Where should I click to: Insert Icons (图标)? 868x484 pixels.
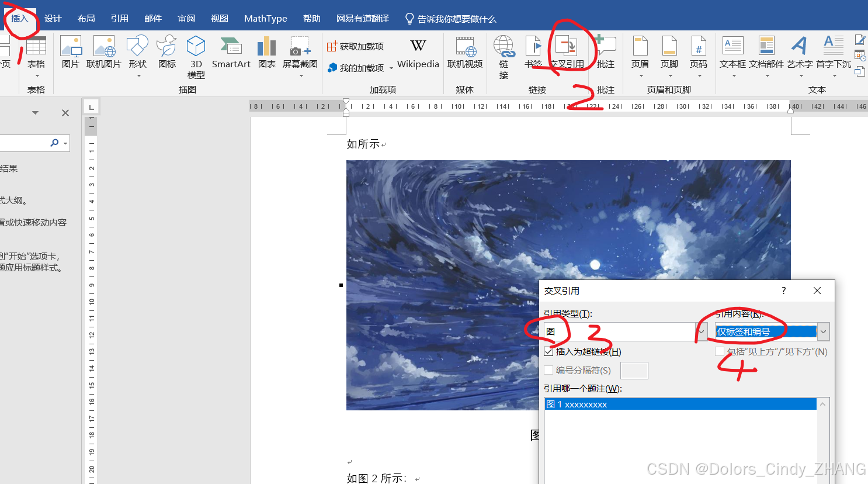[x=167, y=53]
